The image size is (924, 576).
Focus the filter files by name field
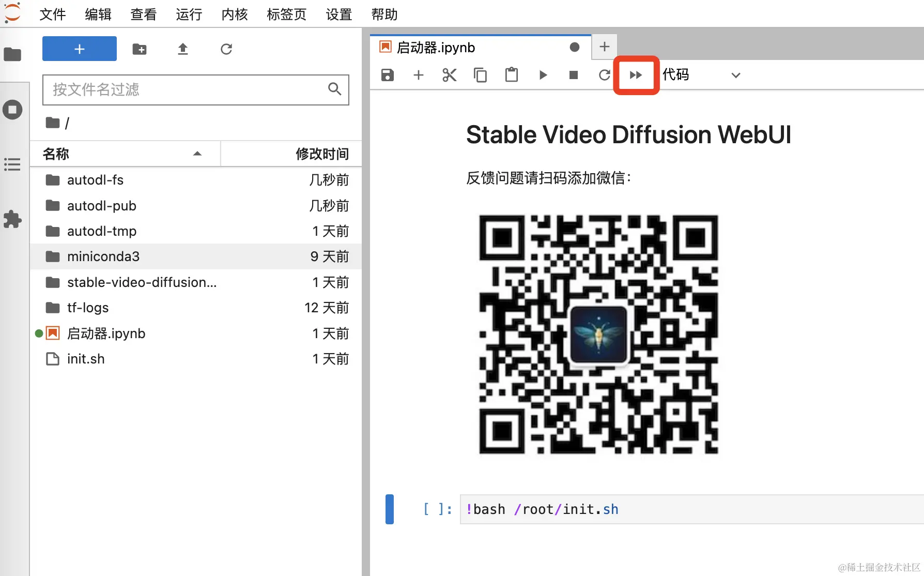pyautogui.click(x=195, y=90)
